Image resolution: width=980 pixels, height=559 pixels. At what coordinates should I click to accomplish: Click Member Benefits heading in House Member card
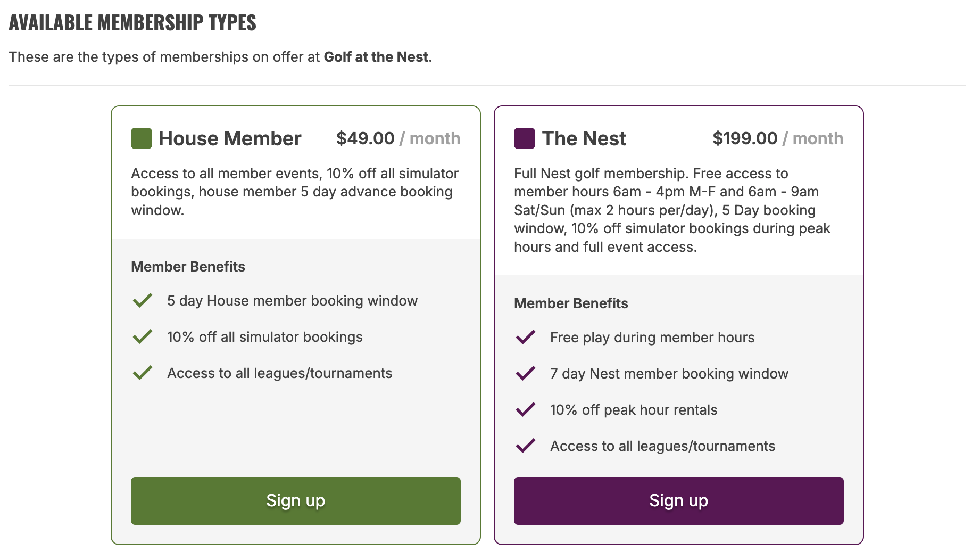pos(188,267)
